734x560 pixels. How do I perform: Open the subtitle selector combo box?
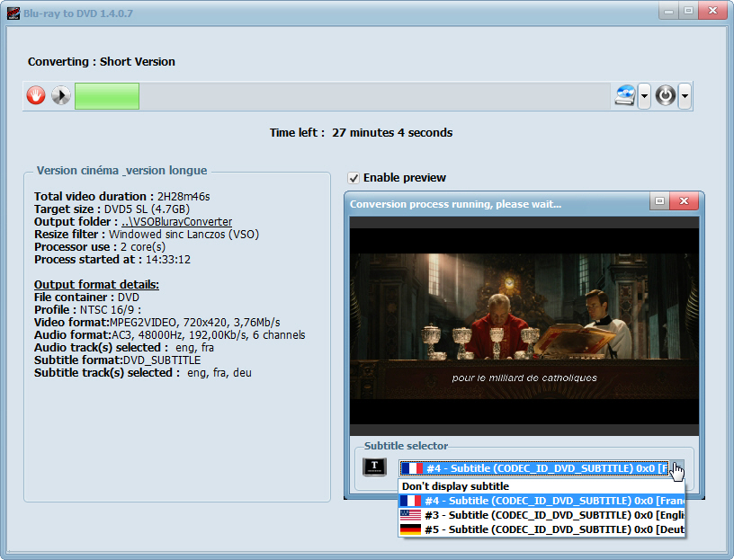click(676, 467)
